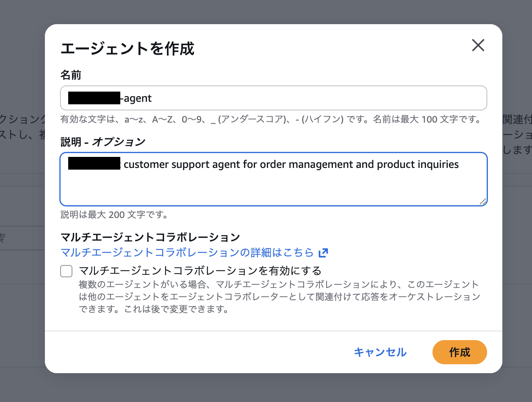Dismiss the dialog using the X icon
Image resolution: width=532 pixels, height=402 pixels.
478,45
